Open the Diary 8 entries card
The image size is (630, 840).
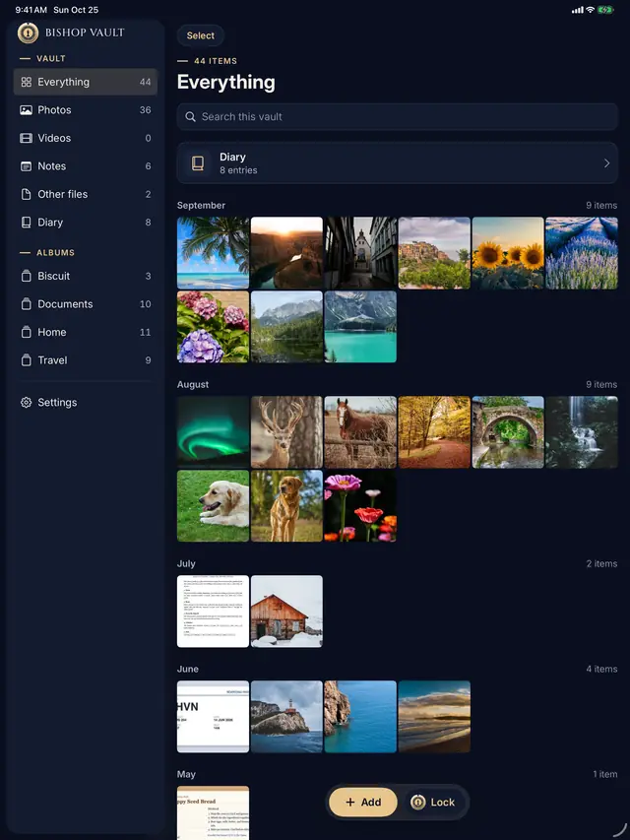tap(398, 162)
